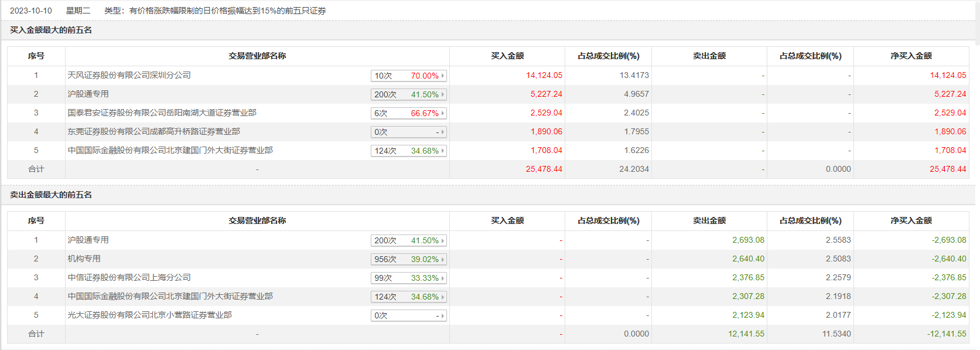Open 东莞证券成都高升桥路证券营业部 link

[x=153, y=131]
